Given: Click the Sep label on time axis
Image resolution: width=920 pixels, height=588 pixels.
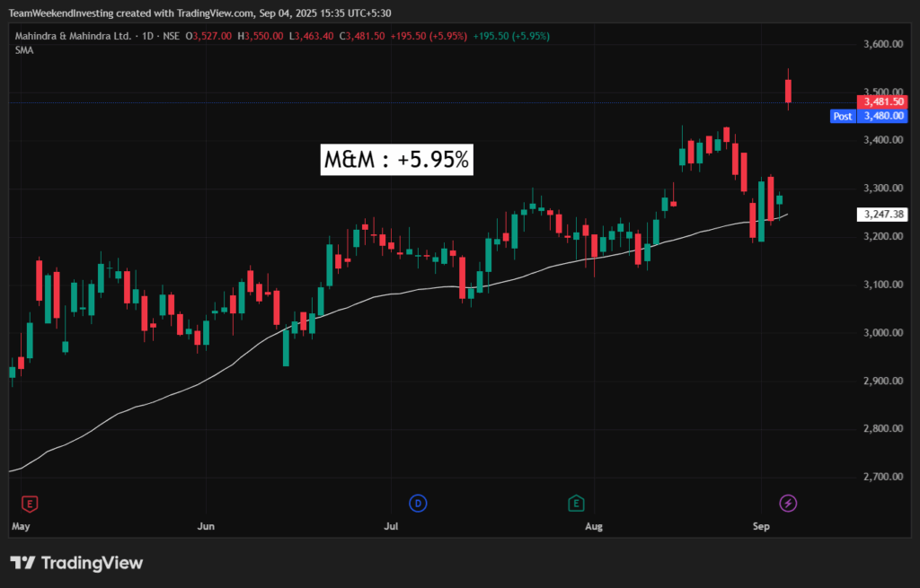Looking at the screenshot, I should [761, 526].
